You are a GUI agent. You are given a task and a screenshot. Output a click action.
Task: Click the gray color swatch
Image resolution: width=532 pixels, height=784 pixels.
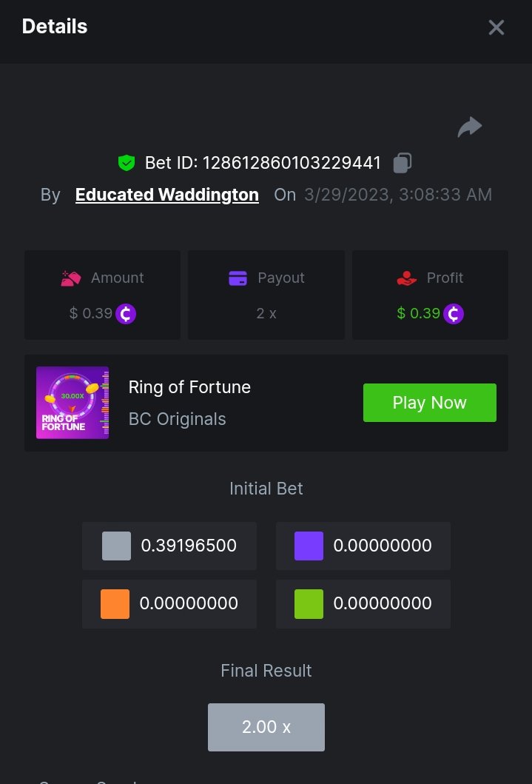tap(116, 546)
